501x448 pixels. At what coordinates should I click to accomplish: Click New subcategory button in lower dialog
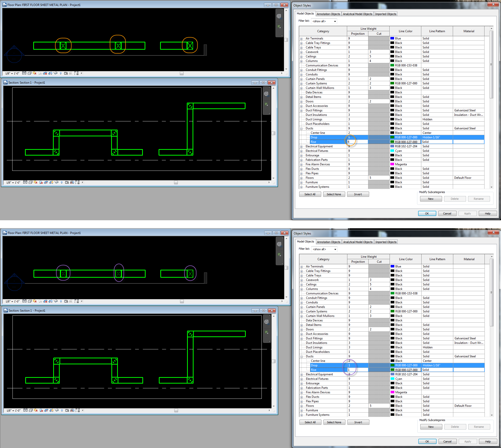tap(431, 427)
